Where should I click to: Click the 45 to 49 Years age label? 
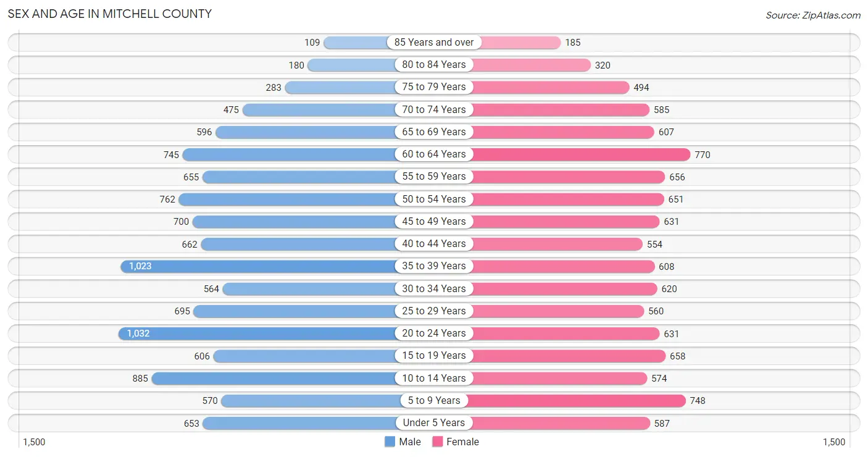[434, 221]
